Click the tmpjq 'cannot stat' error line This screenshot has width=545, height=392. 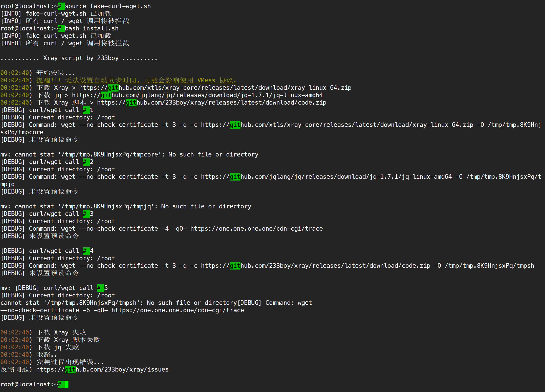[126, 206]
